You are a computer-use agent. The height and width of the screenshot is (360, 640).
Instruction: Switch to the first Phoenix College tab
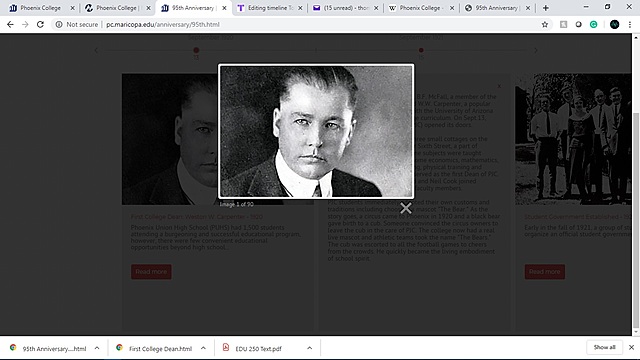click(41, 8)
